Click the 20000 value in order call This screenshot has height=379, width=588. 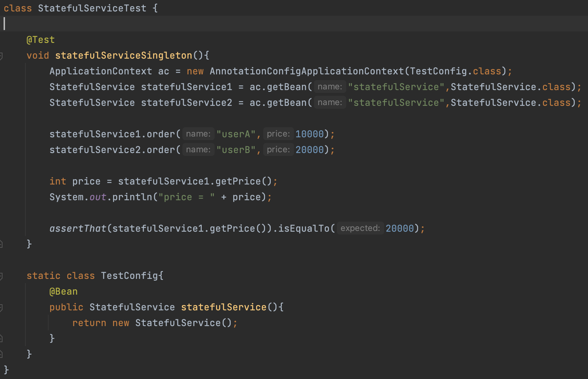click(309, 150)
